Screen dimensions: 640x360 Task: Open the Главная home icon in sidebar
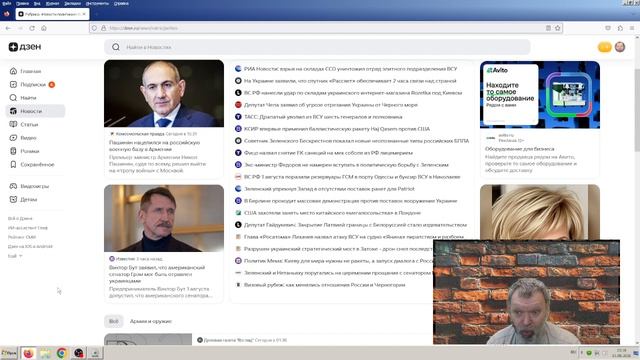13,71
